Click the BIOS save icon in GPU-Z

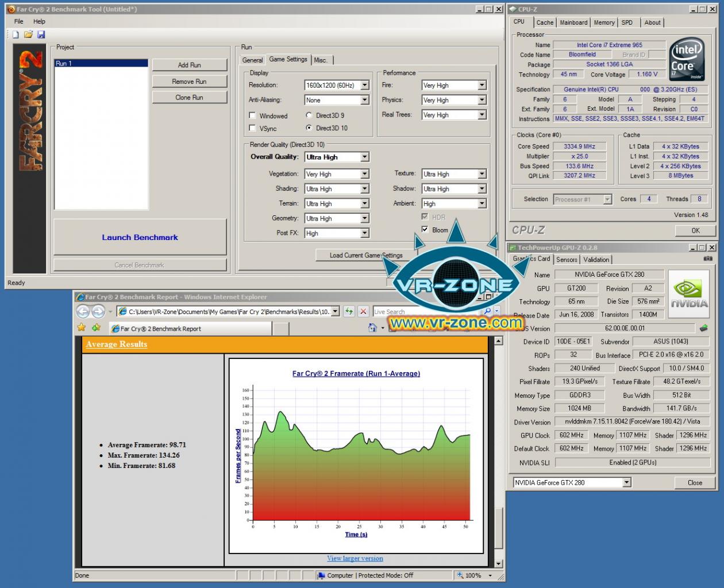pyautogui.click(x=703, y=328)
